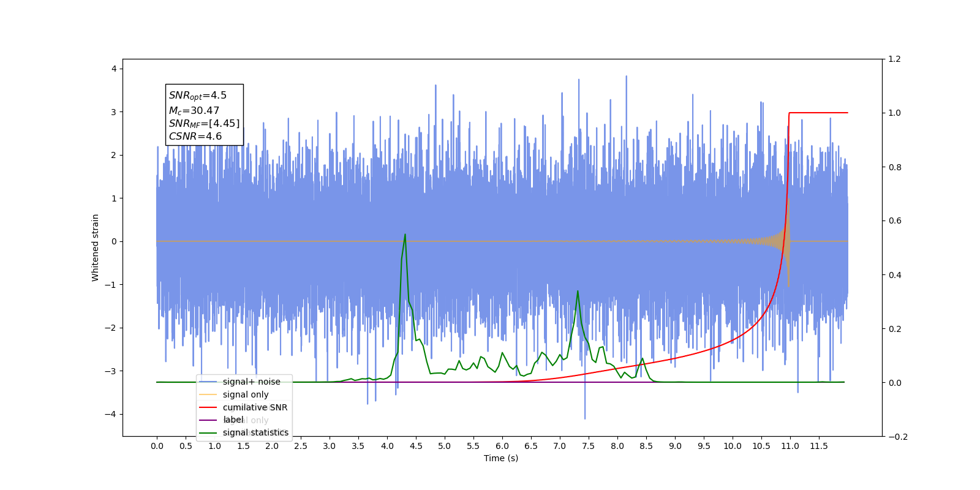Click the flat red cumulative SNR plateau

[x=818, y=113]
